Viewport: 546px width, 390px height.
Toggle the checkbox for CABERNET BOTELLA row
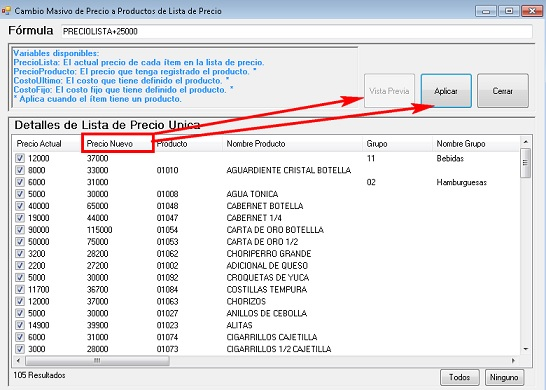[x=20, y=206]
